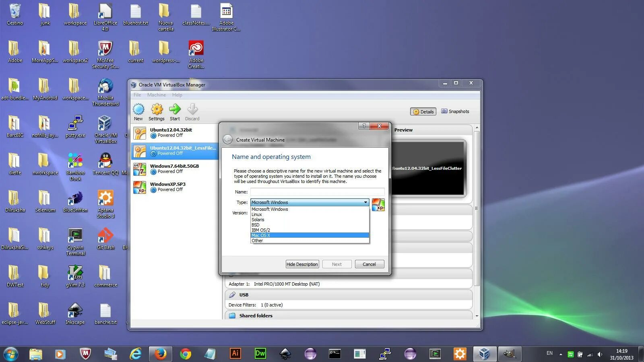Viewport: 644px width, 362px height.
Task: Click the Windows XP OS type icon
Action: coord(378,205)
